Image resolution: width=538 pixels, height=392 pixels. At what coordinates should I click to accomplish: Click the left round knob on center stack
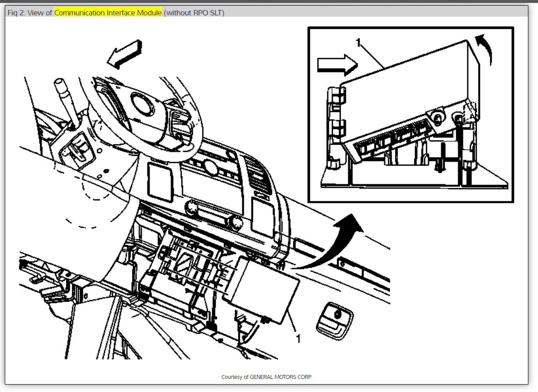coord(193,207)
